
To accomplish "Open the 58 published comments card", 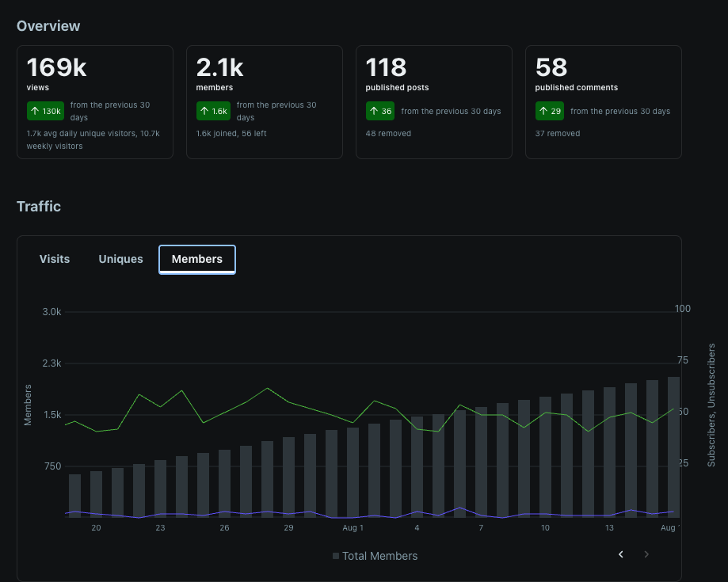I will point(603,102).
